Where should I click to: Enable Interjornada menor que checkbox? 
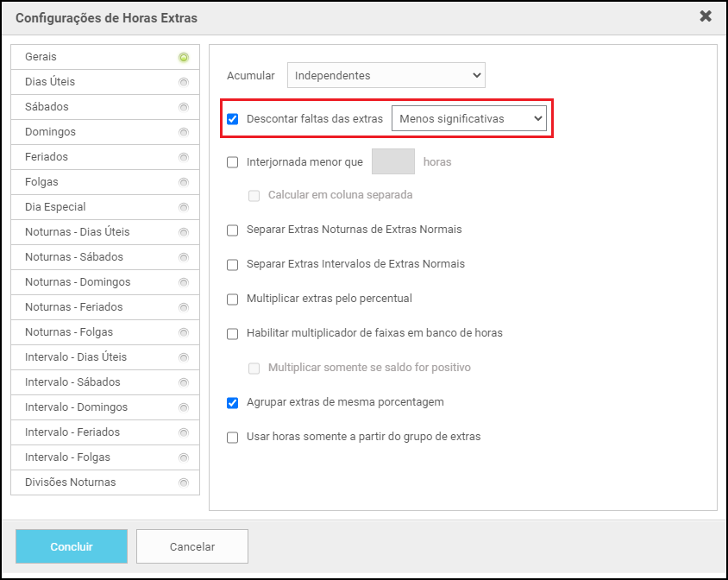coord(233,162)
